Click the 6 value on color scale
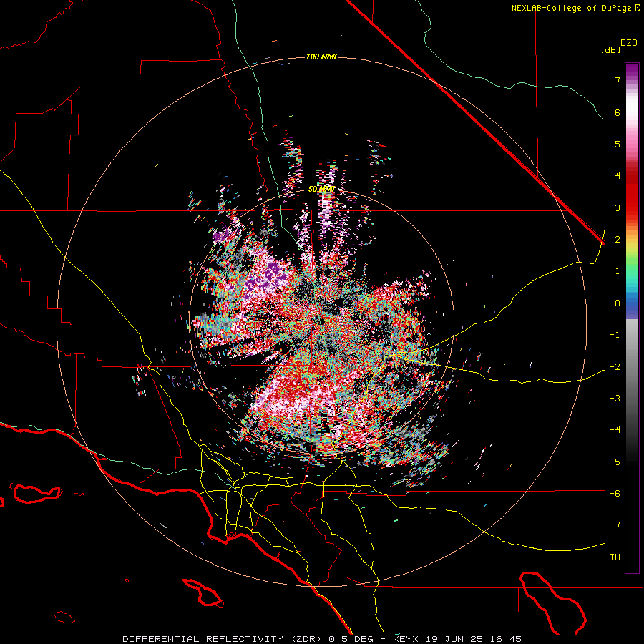 coord(618,112)
